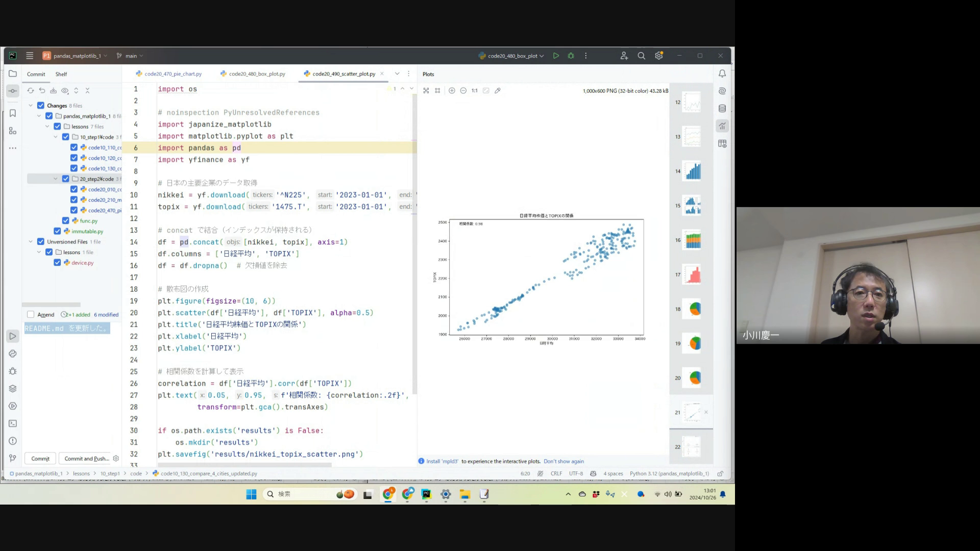This screenshot has width=980, height=551.
Task: Switch to the Shelf tab
Action: coord(61,74)
